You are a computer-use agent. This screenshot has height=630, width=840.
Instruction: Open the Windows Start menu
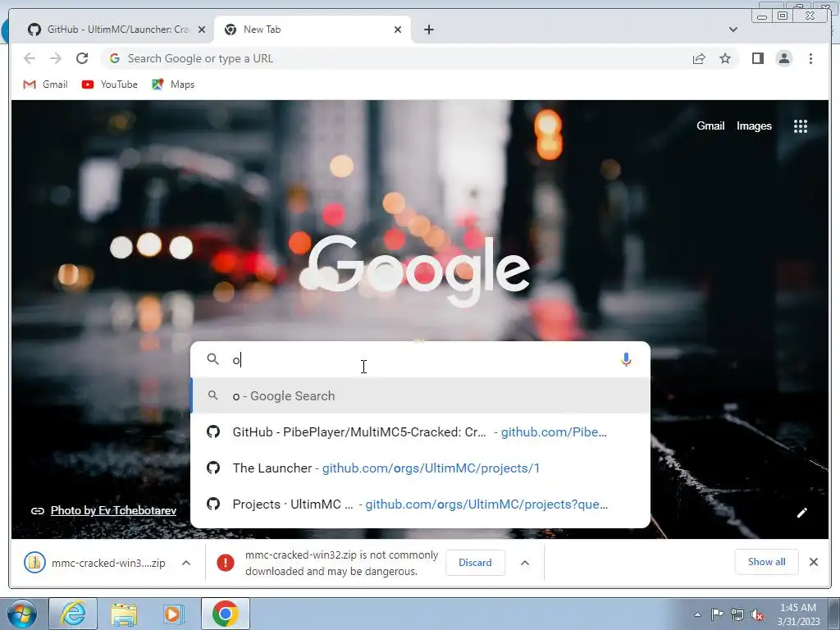(x=22, y=614)
